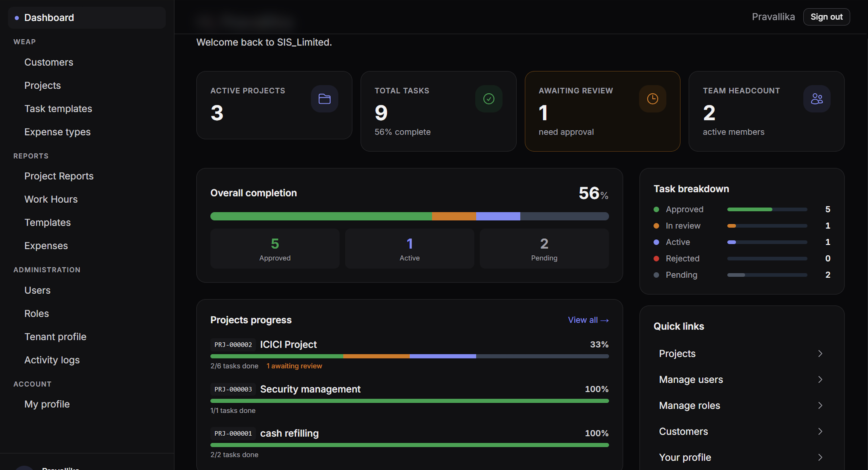Click the PRJ-000001 project code badge
The width and height of the screenshot is (868, 470).
point(233,434)
